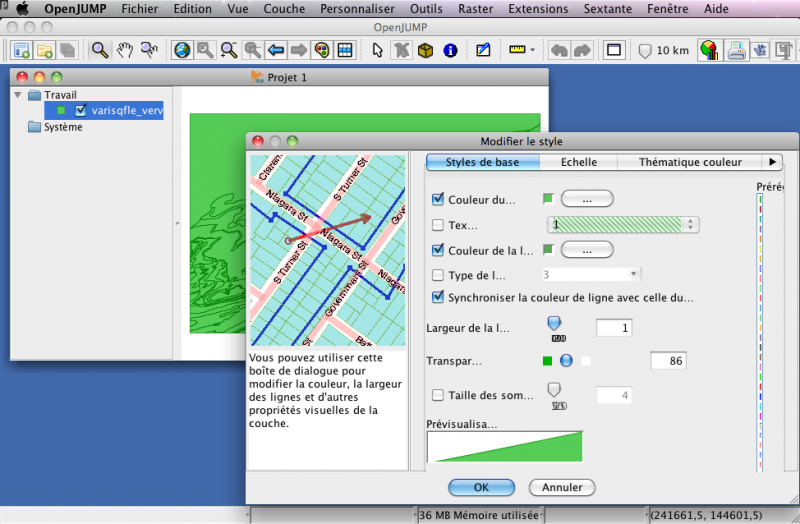Click the Largeur de la ligne slider
The image size is (800, 524).
pos(554,323)
